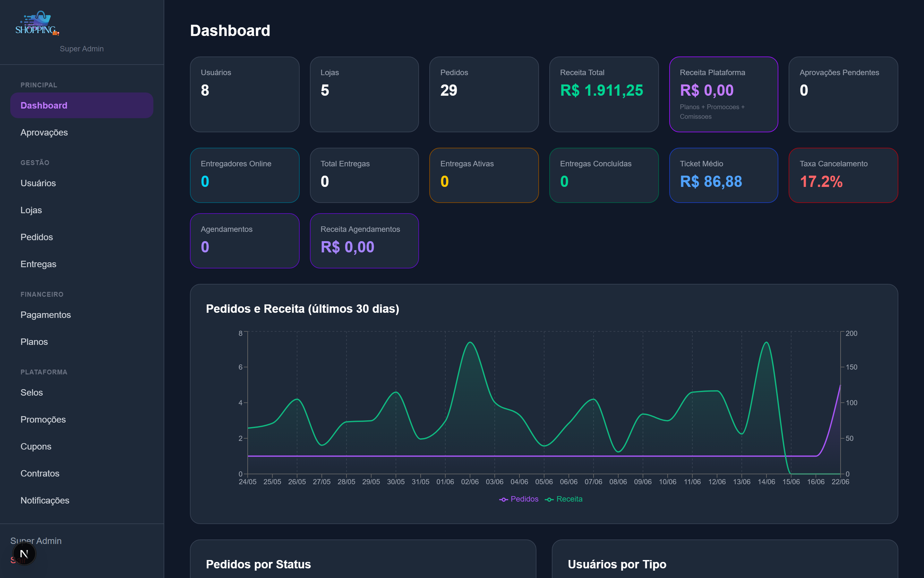Toggle the Receita legend marker
Image resolution: width=924 pixels, height=578 pixels.
pos(550,499)
